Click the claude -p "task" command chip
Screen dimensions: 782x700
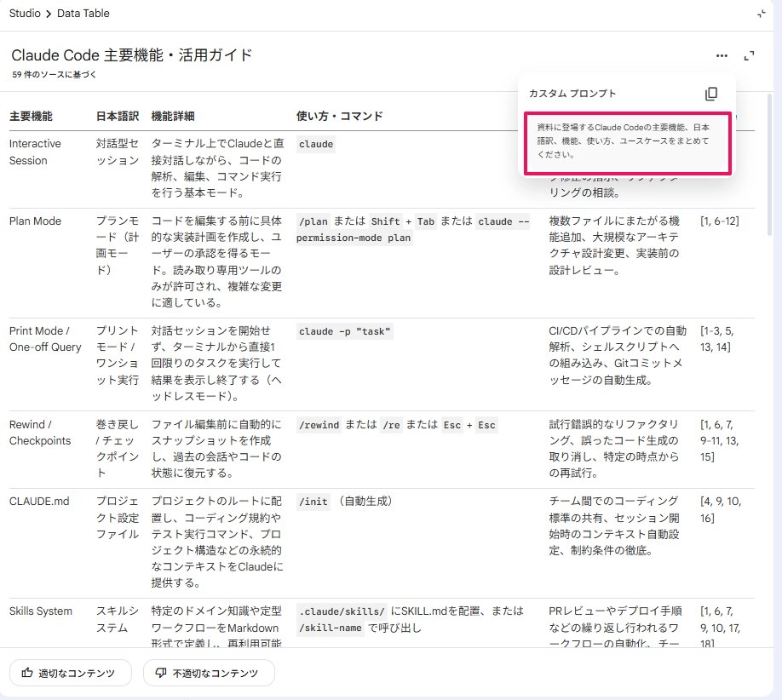(345, 331)
